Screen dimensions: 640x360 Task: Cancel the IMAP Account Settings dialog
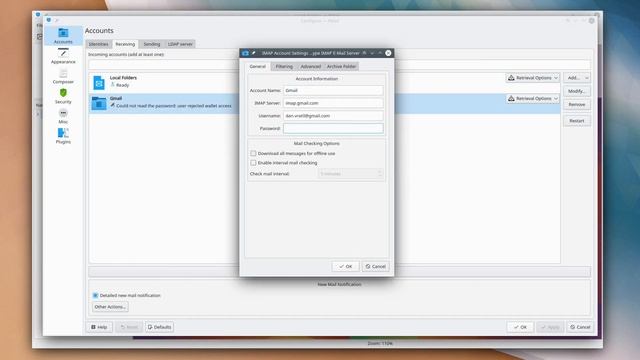point(376,266)
